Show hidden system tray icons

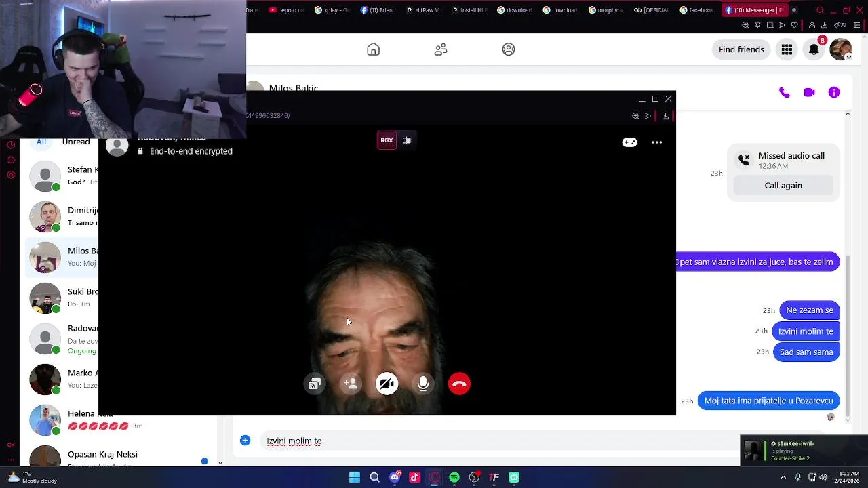pos(784,477)
